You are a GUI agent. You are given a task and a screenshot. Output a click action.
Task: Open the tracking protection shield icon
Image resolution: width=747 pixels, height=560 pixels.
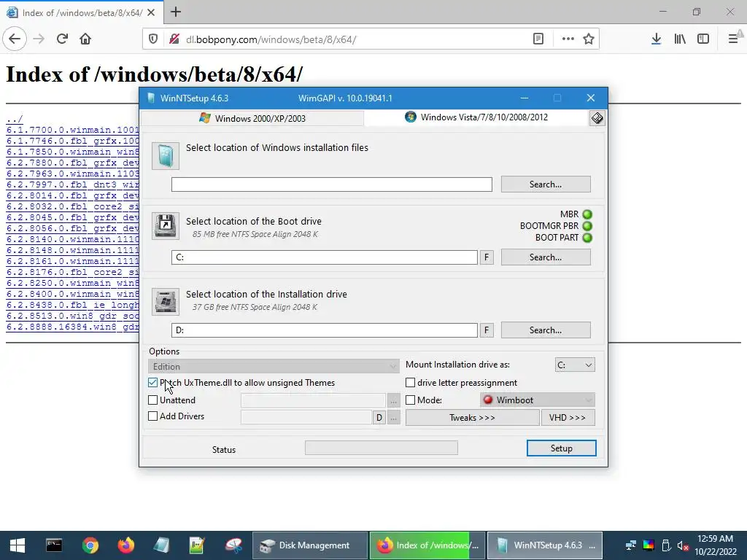click(153, 39)
